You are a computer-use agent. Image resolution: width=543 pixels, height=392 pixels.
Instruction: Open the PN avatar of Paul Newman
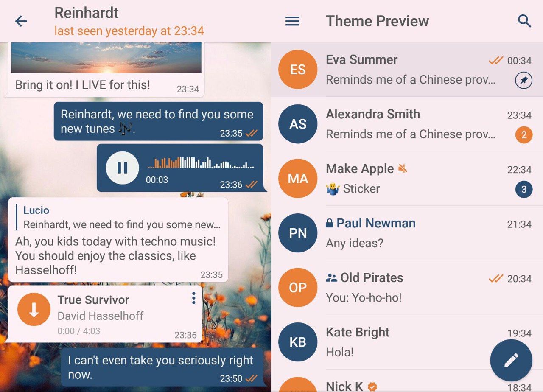298,233
